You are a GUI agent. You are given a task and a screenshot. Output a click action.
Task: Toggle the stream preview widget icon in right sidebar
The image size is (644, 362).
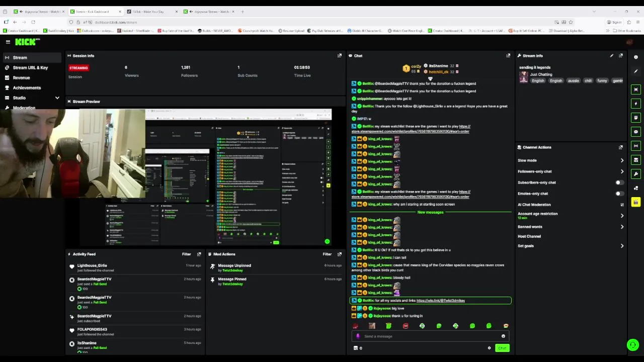[x=636, y=89]
